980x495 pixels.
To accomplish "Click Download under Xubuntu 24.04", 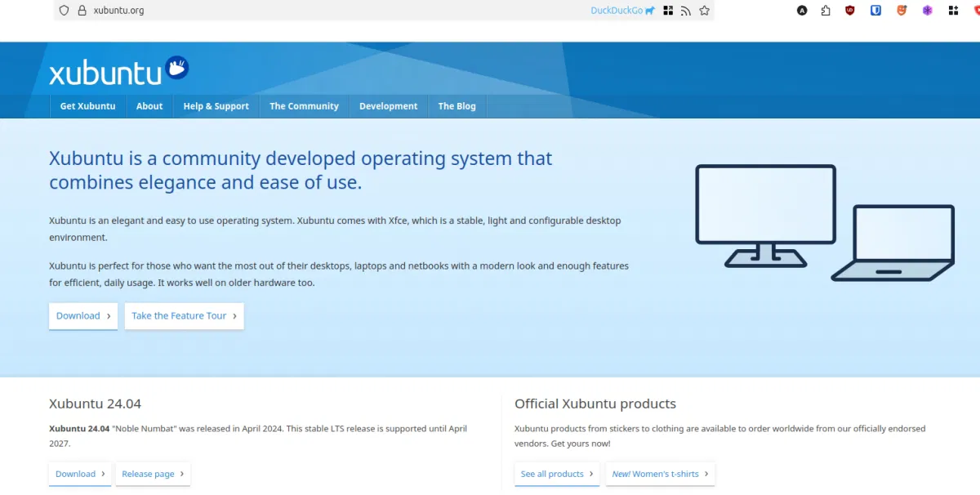I will (x=80, y=474).
